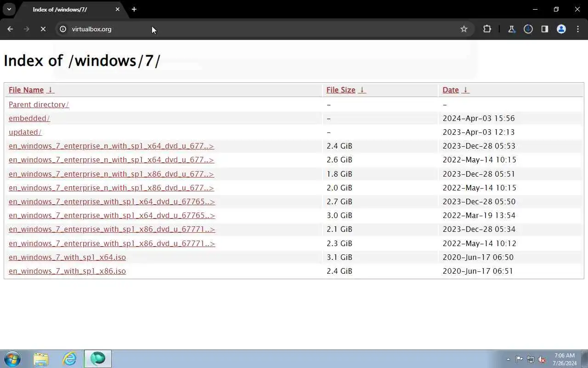The image size is (588, 368).
Task: Go back to the previous page
Action: pos(10,29)
